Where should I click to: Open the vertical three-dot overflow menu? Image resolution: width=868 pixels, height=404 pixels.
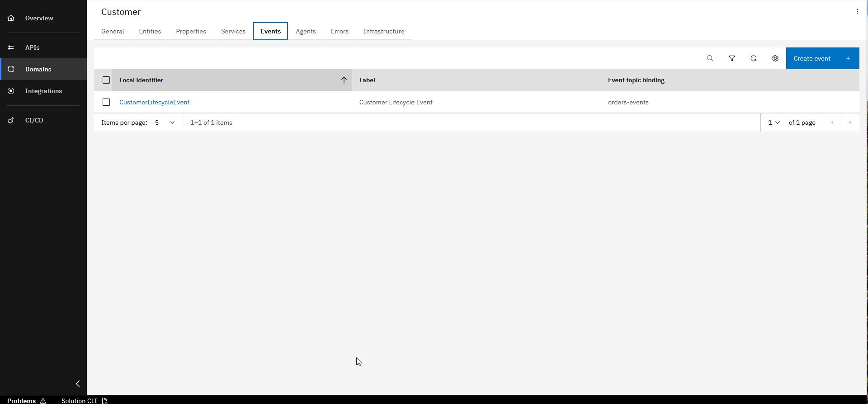coord(857,12)
